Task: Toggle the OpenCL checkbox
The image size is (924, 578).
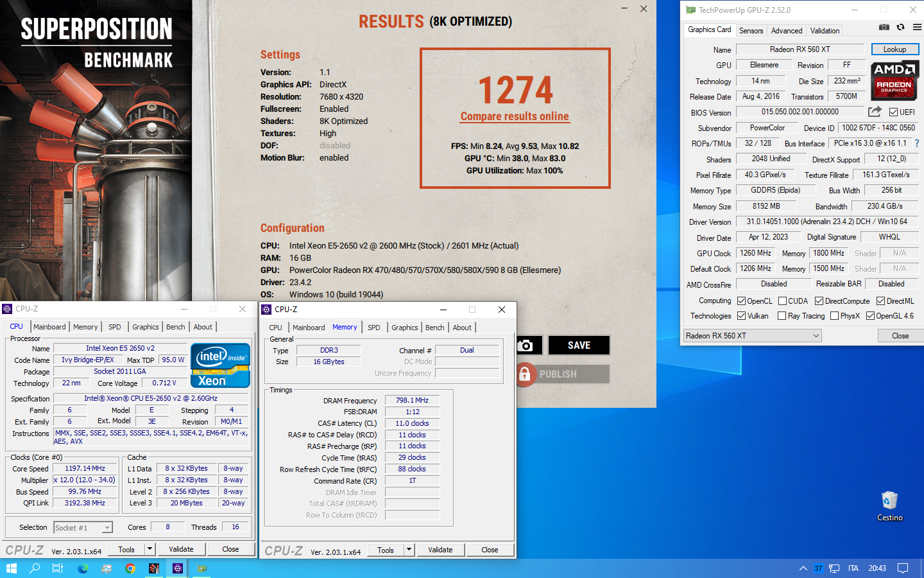Action: [x=741, y=301]
